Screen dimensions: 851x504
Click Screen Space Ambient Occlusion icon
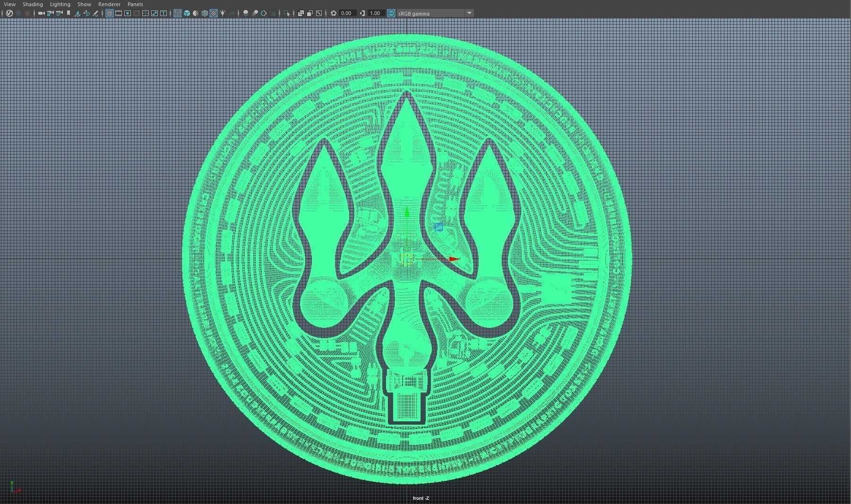[x=246, y=13]
